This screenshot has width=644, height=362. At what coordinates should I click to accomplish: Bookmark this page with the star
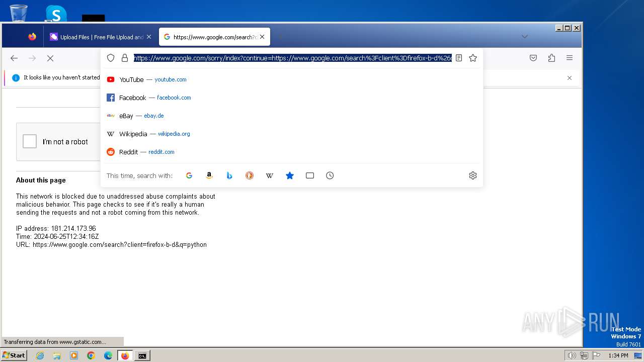473,58
